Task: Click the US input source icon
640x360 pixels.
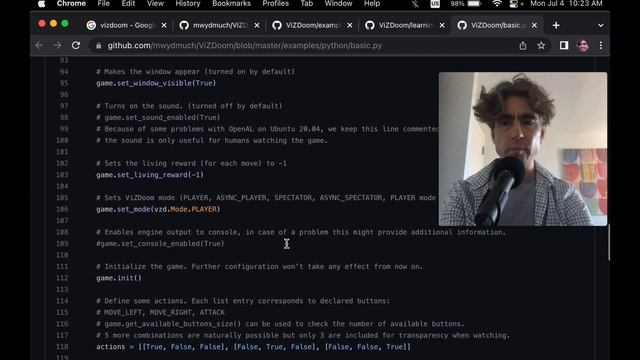Action: point(435,4)
